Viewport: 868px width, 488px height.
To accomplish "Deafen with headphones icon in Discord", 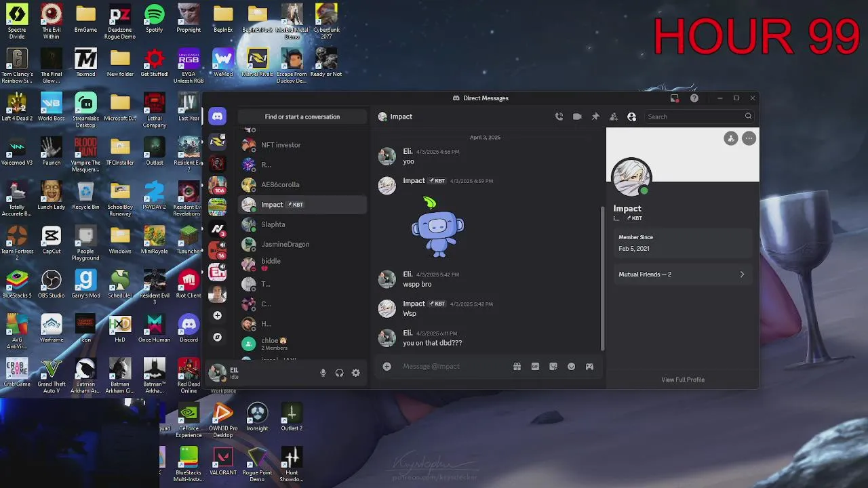I will [x=339, y=373].
